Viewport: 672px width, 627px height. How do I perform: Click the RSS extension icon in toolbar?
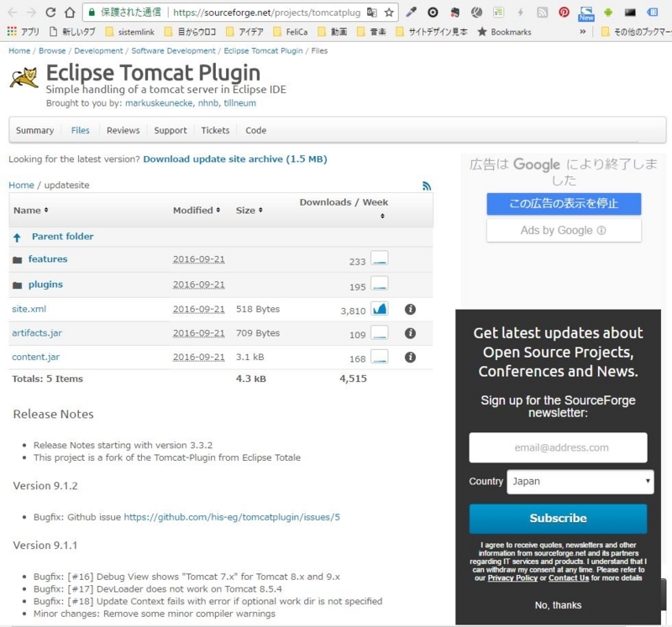point(542,13)
